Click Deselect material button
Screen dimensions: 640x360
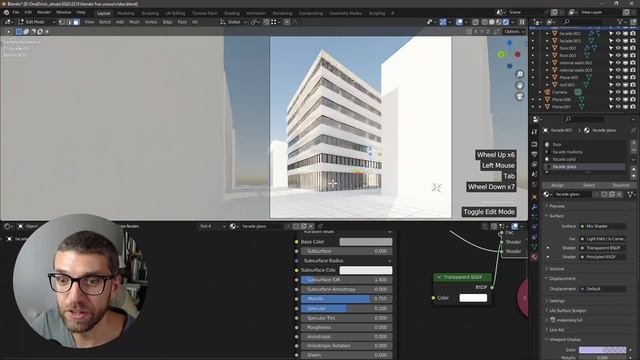(x=620, y=185)
